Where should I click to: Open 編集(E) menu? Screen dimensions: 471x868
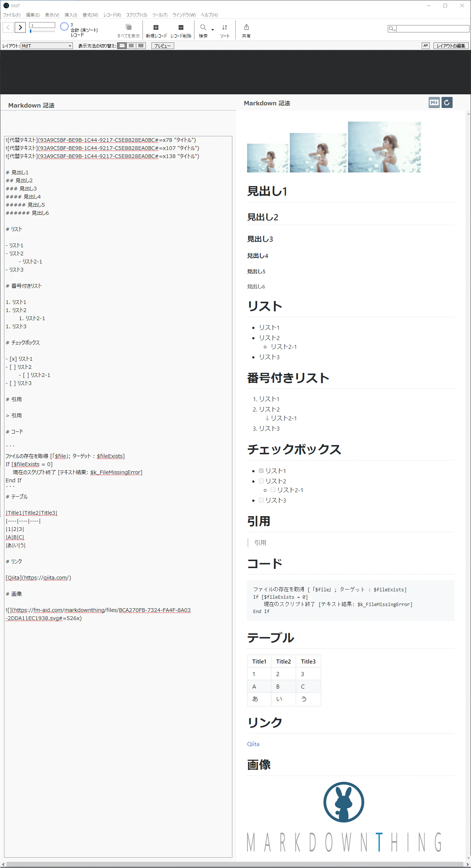click(x=33, y=15)
